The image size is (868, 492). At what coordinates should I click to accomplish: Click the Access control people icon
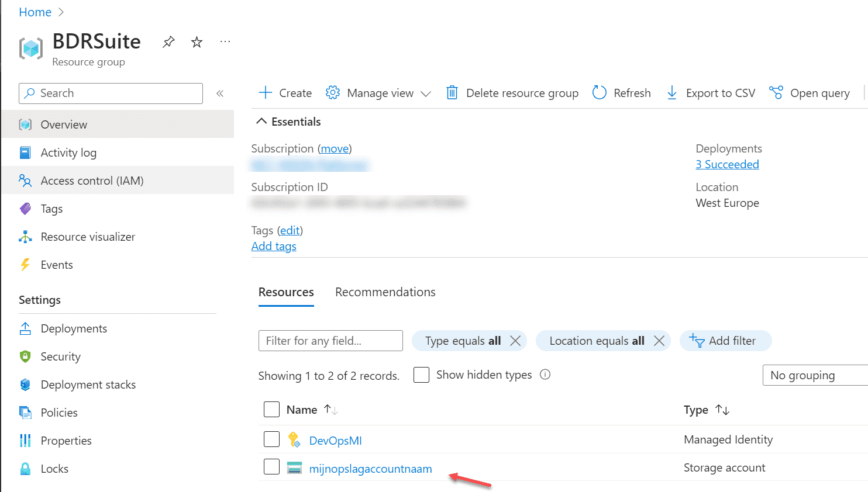tap(25, 181)
